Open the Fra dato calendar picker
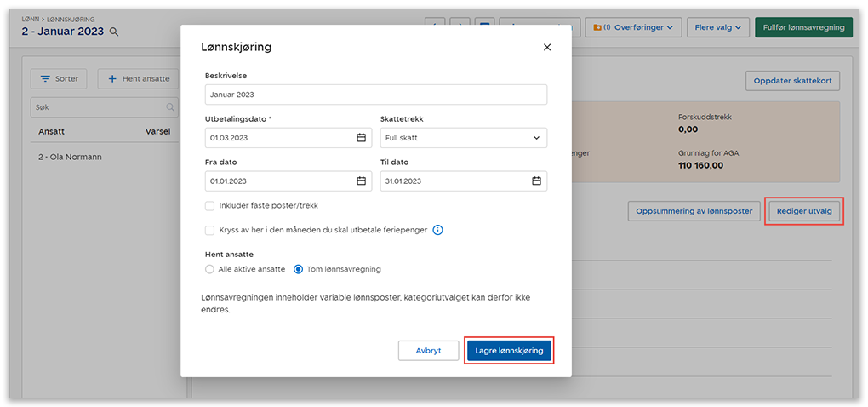The image size is (868, 407). (x=361, y=181)
